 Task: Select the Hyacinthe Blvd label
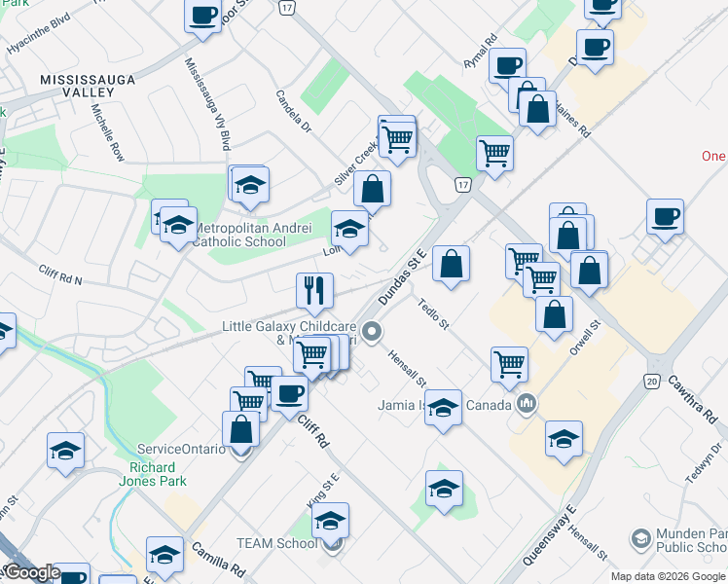pos(39,33)
